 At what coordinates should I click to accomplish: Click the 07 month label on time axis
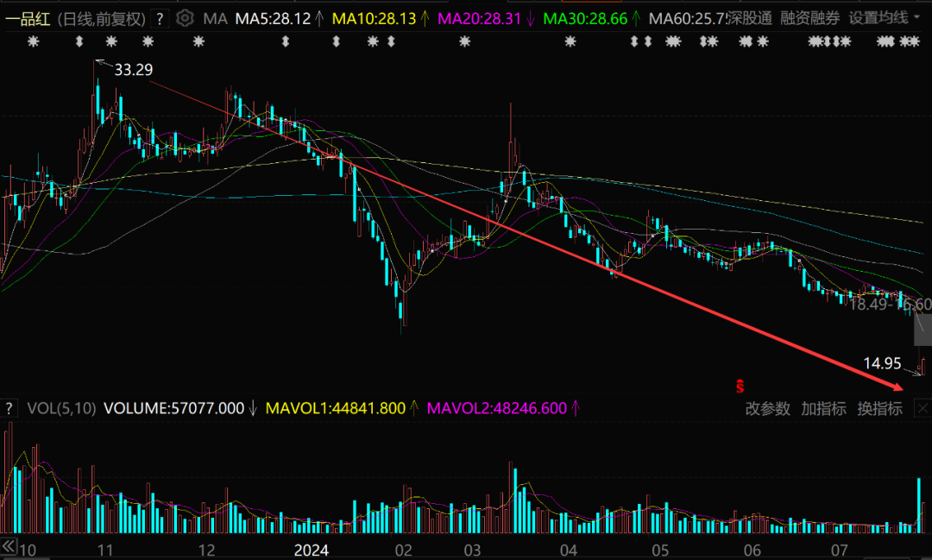point(840,551)
